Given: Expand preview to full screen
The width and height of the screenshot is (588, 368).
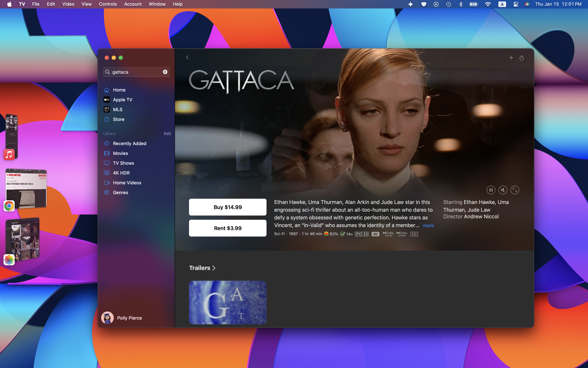Looking at the screenshot, I should [x=515, y=190].
